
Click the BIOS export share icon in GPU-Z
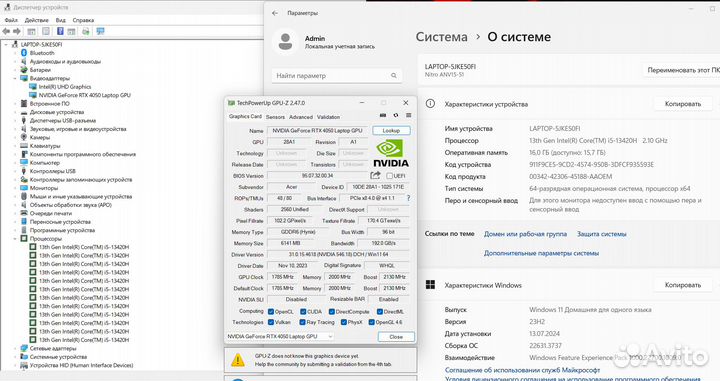375,175
